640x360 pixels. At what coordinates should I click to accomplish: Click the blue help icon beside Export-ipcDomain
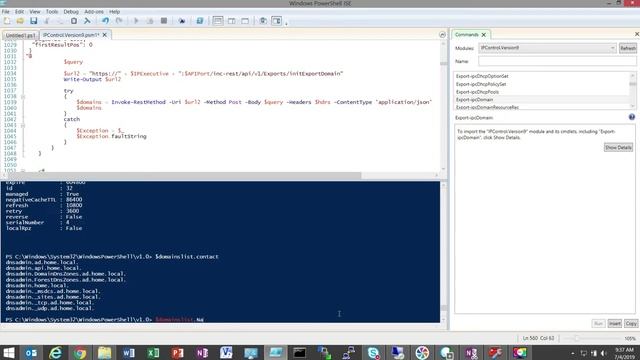[632, 117]
